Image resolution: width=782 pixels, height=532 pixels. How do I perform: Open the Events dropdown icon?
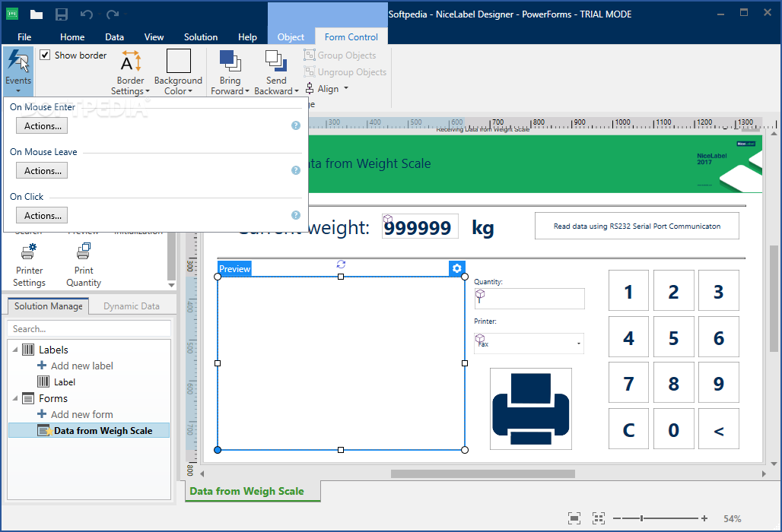(x=18, y=61)
